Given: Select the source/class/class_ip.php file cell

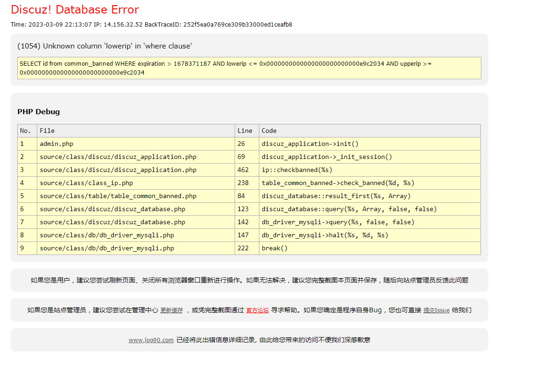Looking at the screenshot, I should click(86, 183).
